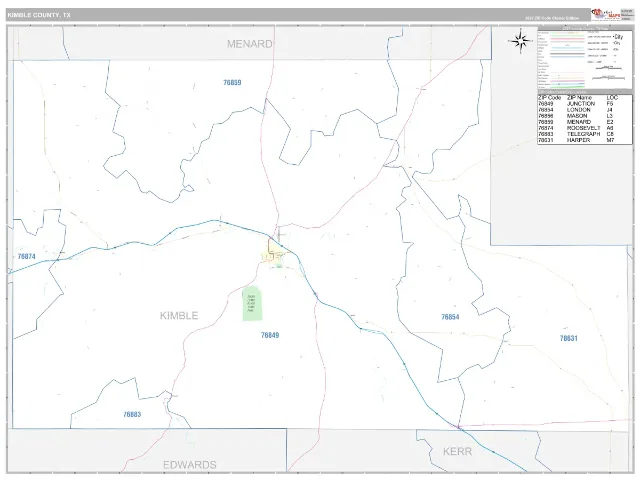Select ZIP label 76854 on the map
Screen dimensions: 640x480
450,317
